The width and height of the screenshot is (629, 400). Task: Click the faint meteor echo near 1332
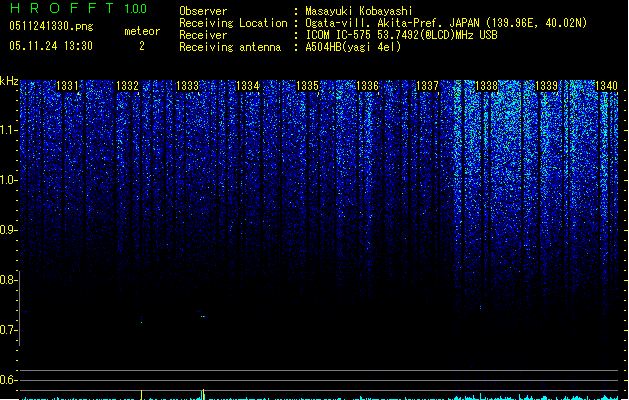(x=141, y=320)
